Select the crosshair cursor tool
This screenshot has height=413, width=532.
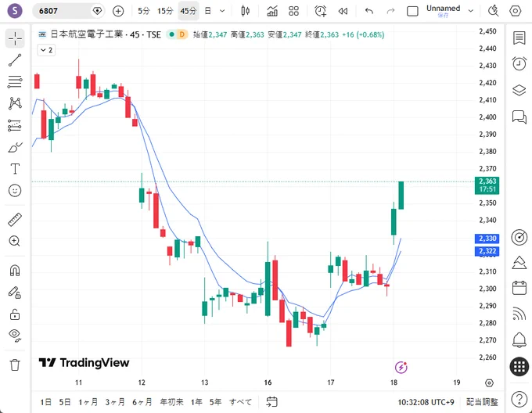(15, 38)
